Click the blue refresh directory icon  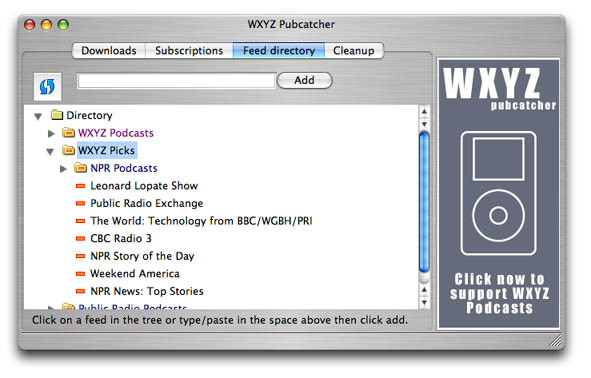tap(47, 87)
